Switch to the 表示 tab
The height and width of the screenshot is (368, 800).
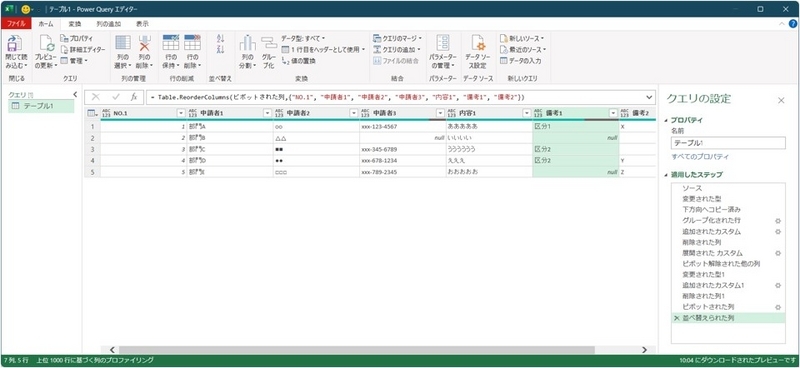click(142, 23)
